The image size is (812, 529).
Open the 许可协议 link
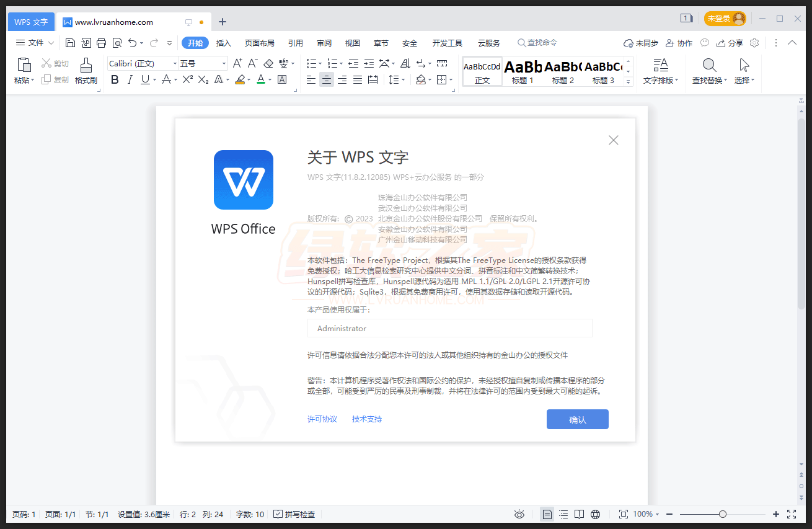point(322,419)
